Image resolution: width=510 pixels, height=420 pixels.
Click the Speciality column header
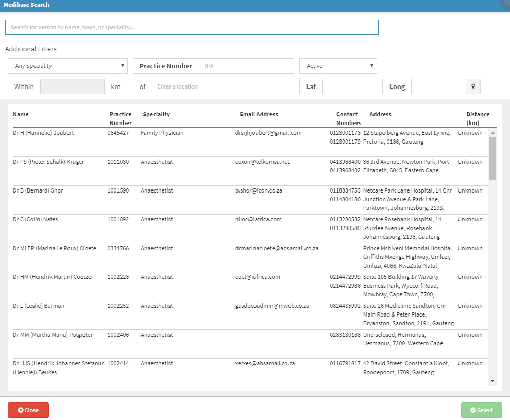[156, 114]
